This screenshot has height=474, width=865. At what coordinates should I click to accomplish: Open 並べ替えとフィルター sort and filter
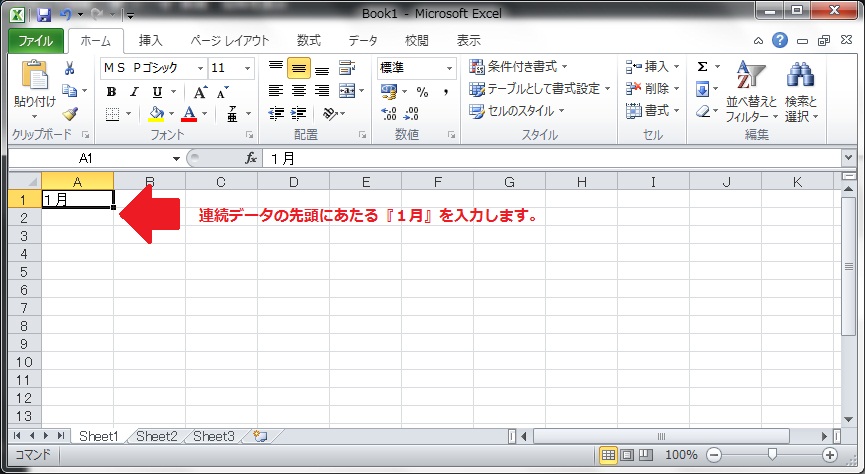click(x=751, y=92)
